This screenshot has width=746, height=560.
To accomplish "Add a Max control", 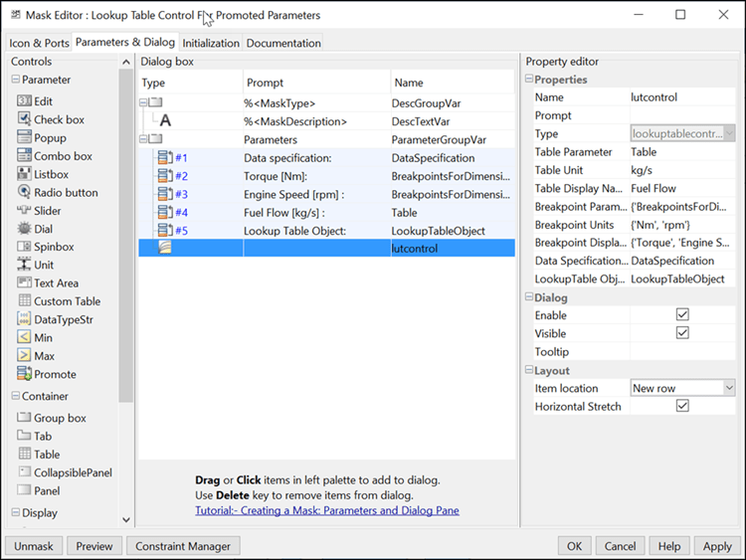I will tap(36, 355).
